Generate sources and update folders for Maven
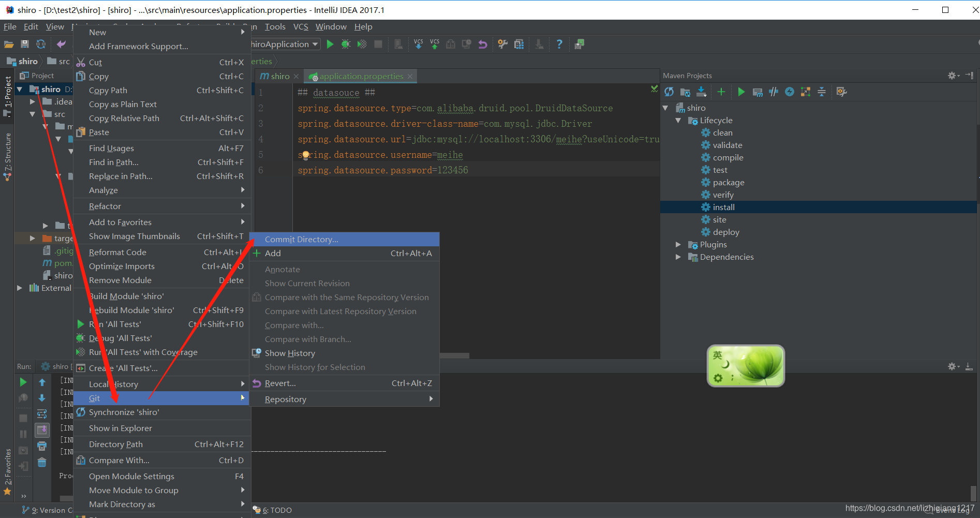Image resolution: width=980 pixels, height=518 pixels. click(685, 92)
